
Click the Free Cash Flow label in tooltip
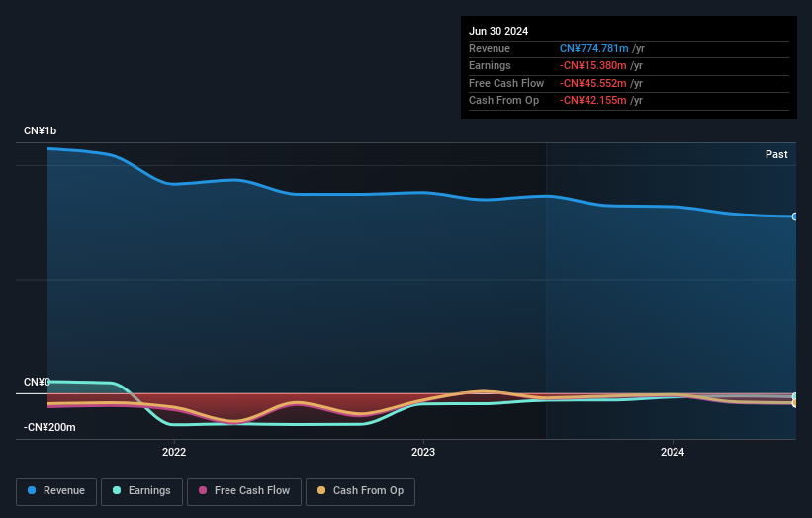click(x=506, y=83)
